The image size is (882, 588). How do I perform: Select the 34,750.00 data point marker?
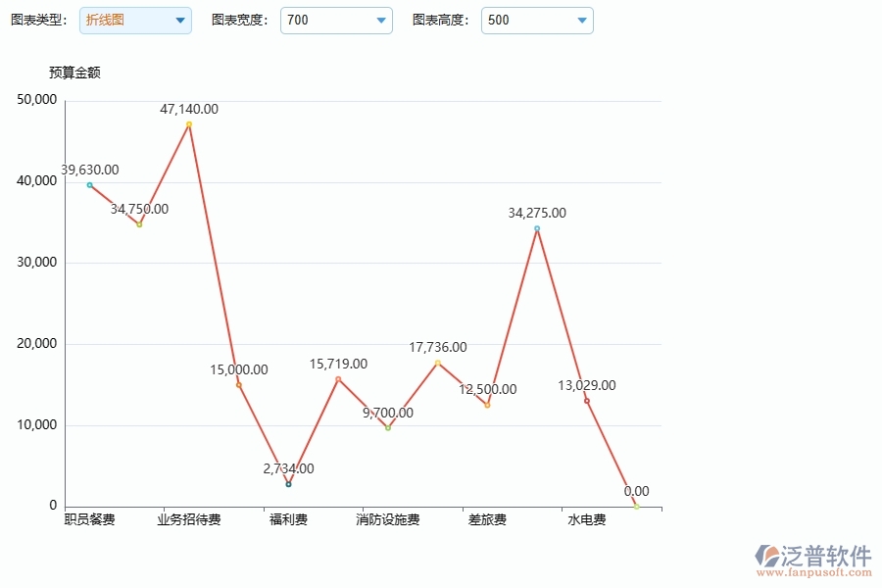[x=138, y=223]
